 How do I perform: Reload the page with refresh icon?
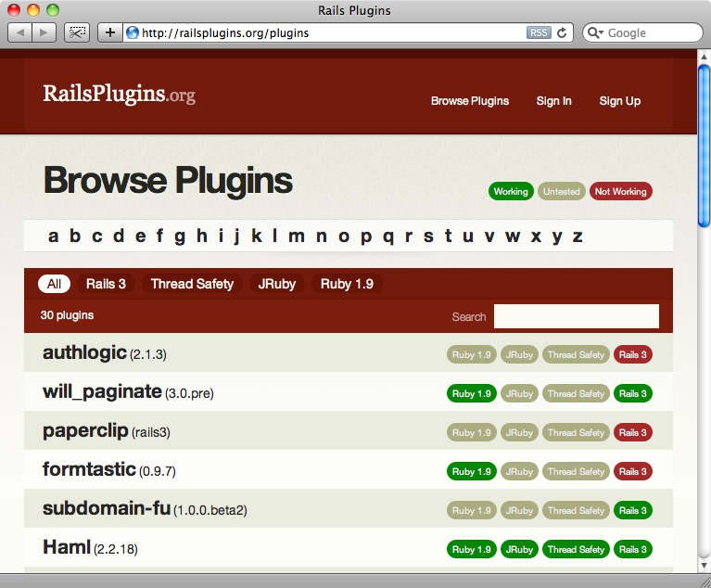562,32
